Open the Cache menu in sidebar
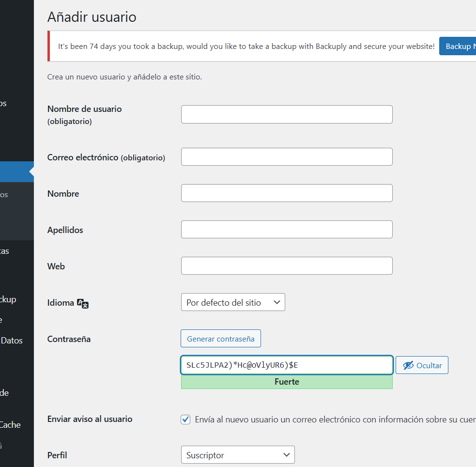This screenshot has width=476, height=467. pyautogui.click(x=11, y=425)
